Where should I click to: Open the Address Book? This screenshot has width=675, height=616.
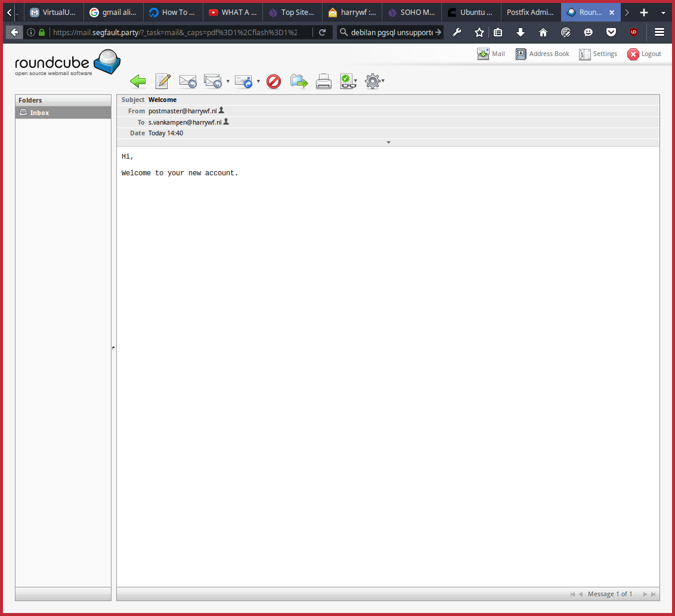[542, 54]
